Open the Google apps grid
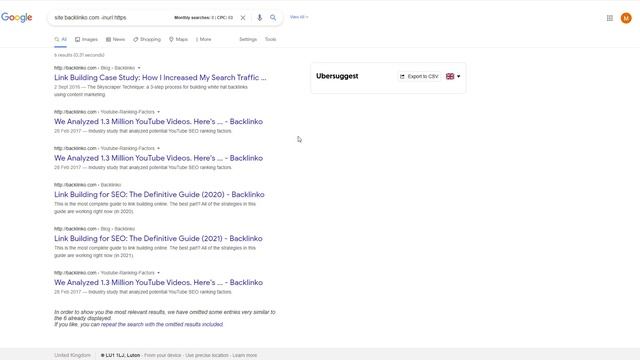640x360 pixels. [x=610, y=18]
